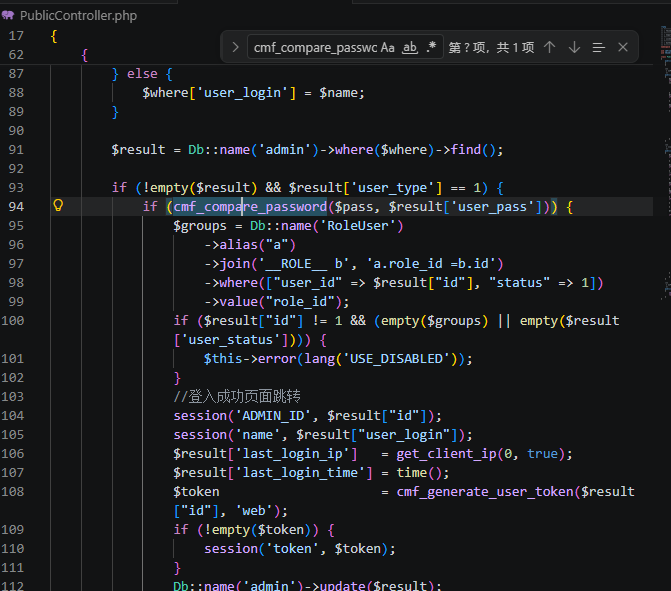Screen dimensions: 671x591
Task: Click the PHP elephant file icon
Action: [8, 16]
